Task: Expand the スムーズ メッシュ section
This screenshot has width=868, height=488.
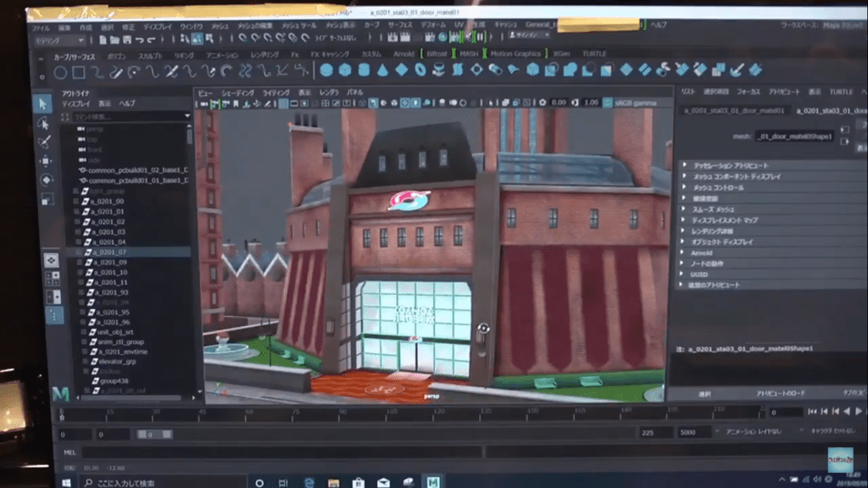Action: 683,209
